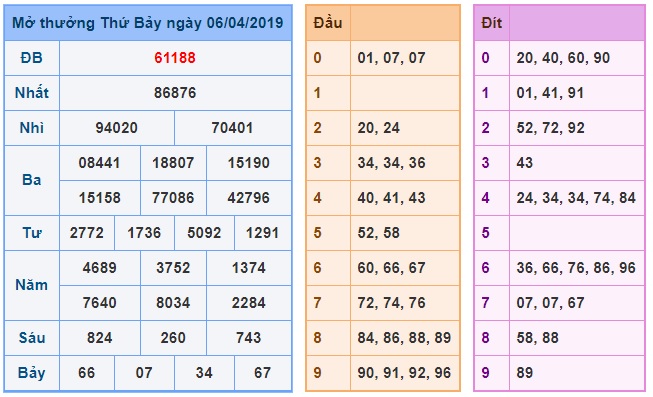Select the Tư prize number 5092
This screenshot has width=653, height=397.
(x=204, y=233)
